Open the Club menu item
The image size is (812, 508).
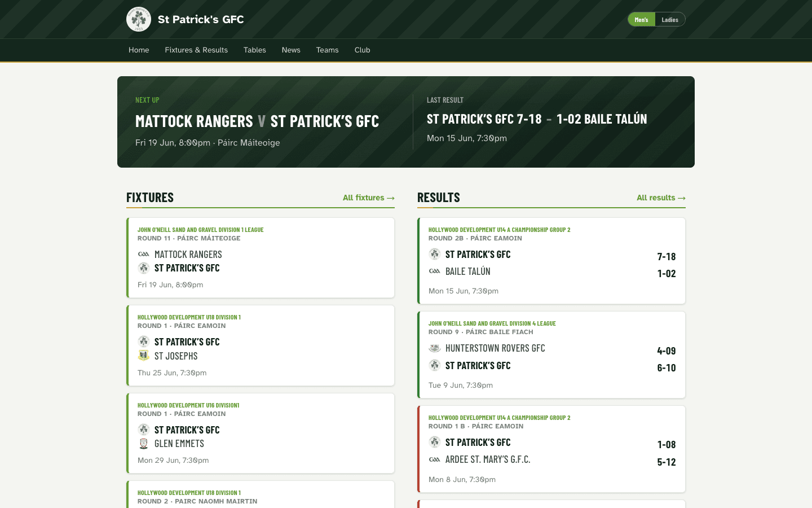[363, 50]
